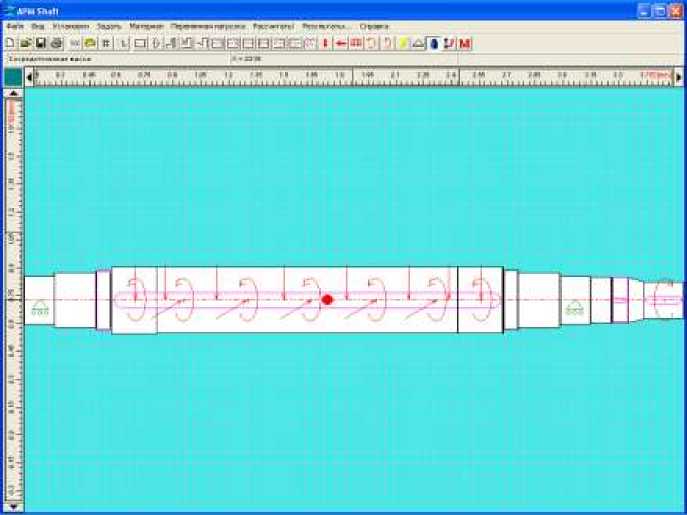Open the Задать menu
Viewport: 687px width, 515px height.
[109, 26]
